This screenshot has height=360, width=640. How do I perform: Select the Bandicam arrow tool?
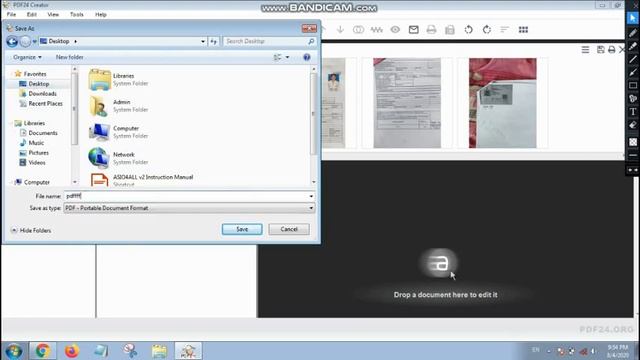(x=633, y=72)
